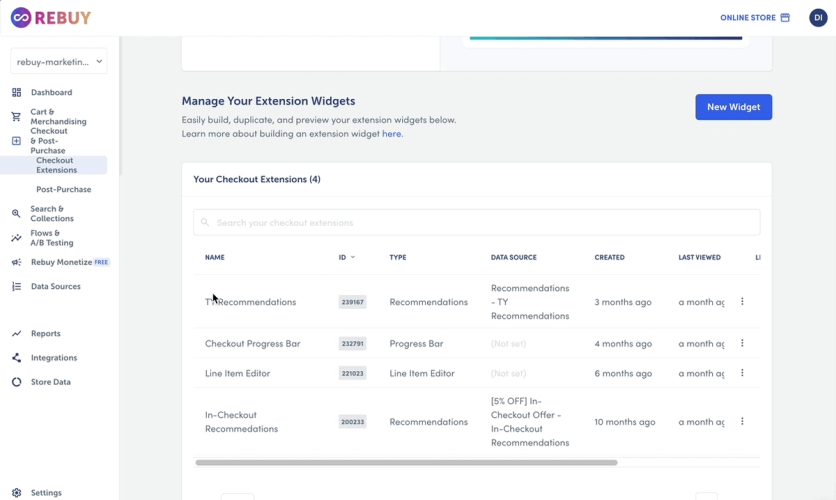Click the search magnifier in extensions field
The image size is (836, 500).
click(205, 222)
